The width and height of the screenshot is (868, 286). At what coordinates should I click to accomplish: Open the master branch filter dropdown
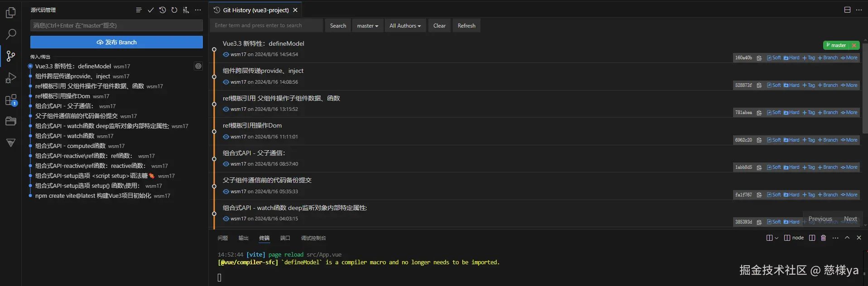coord(368,26)
